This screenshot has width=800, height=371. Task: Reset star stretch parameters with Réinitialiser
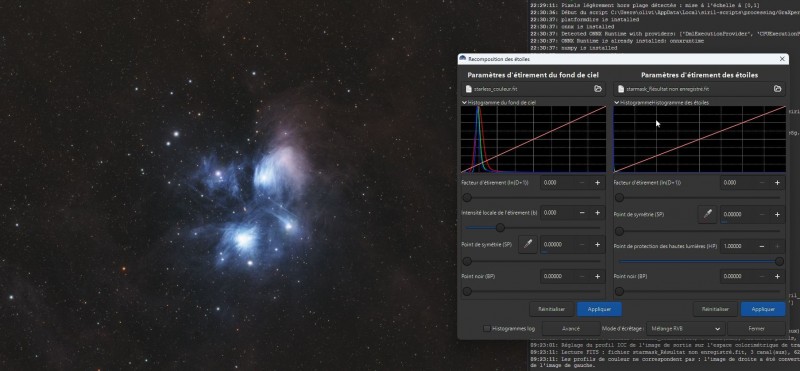(x=715, y=309)
